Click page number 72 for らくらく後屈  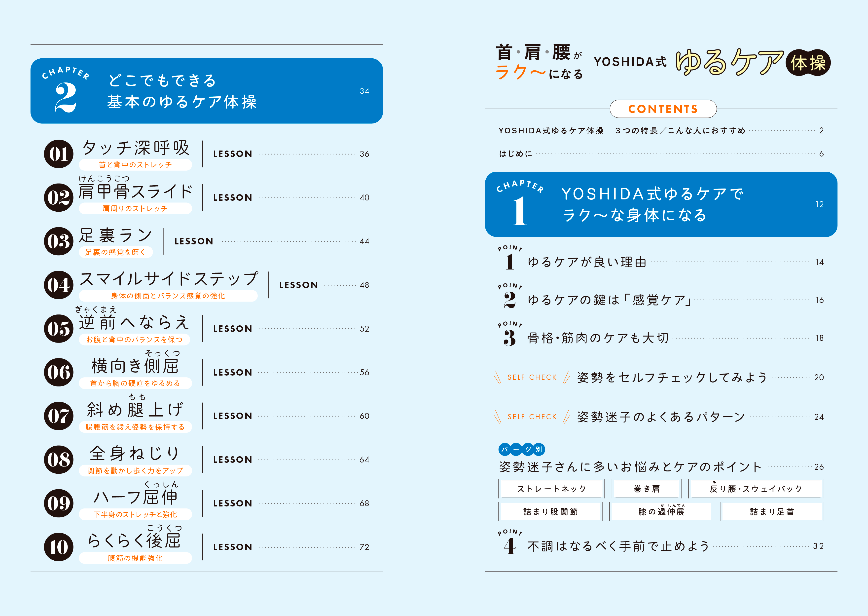tap(364, 547)
